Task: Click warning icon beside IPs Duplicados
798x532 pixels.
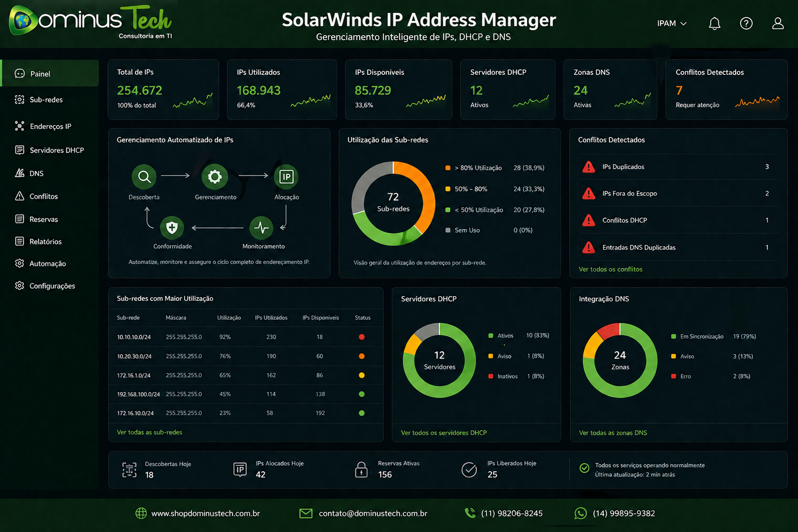Action: (588, 167)
